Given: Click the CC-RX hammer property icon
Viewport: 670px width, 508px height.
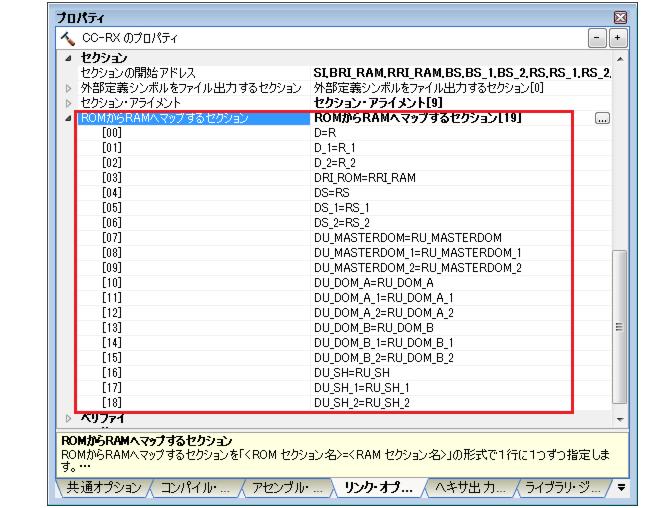Looking at the screenshot, I should 65,39.
